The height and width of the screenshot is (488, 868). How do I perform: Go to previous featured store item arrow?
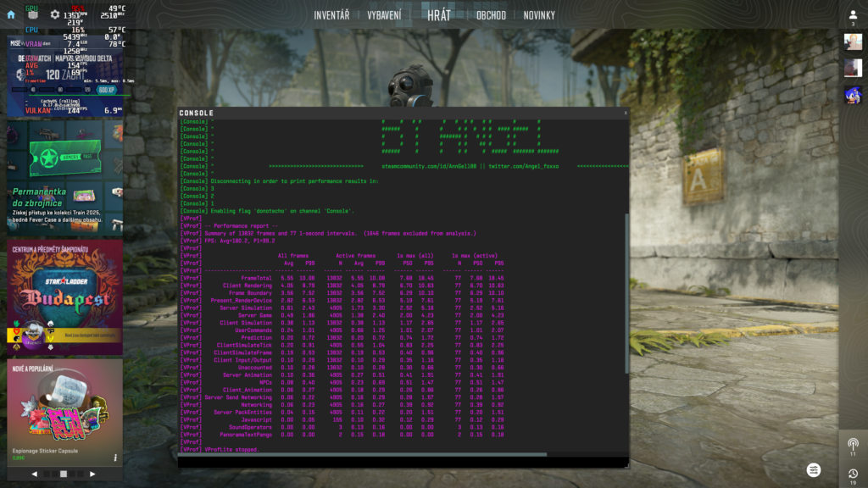[x=35, y=474]
